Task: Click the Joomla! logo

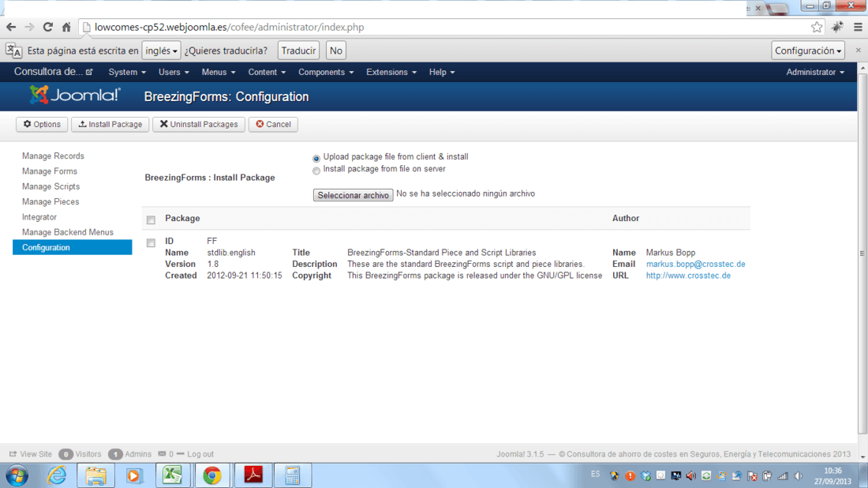Action: (x=75, y=96)
